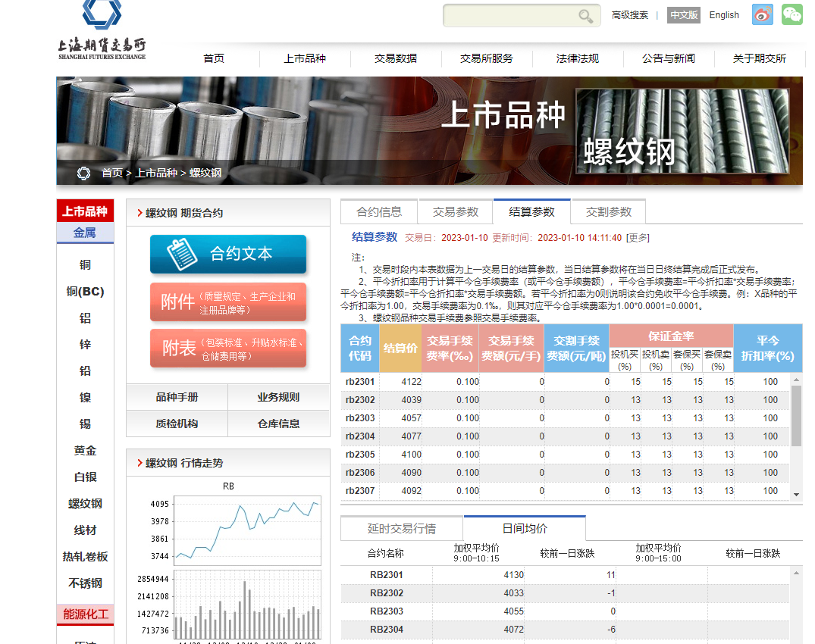
Task: Click the breadcrumb home hexagon icon
Action: tap(83, 173)
